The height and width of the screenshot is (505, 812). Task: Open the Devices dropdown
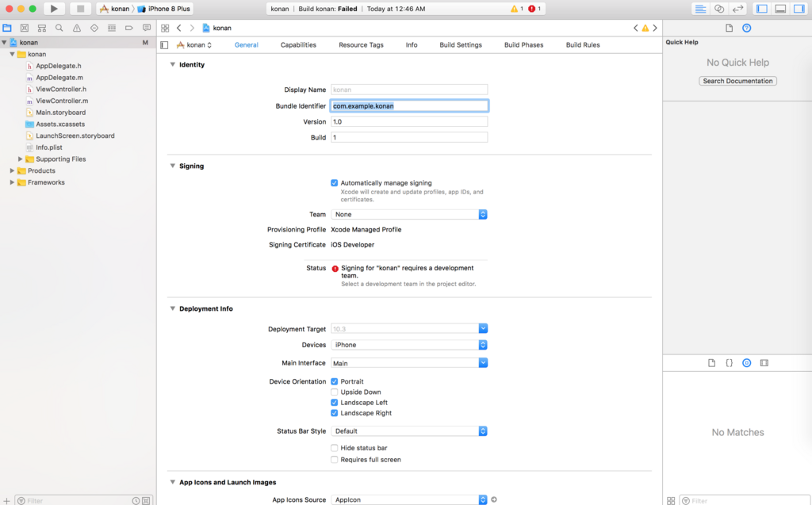click(x=409, y=345)
